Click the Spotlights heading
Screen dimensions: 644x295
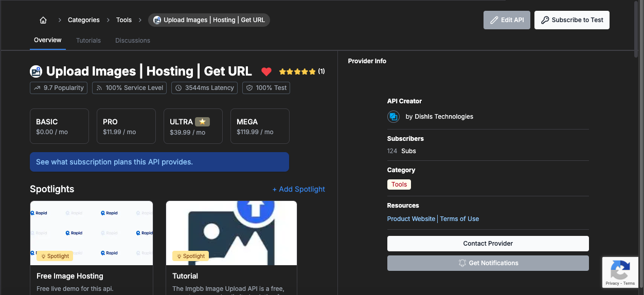52,189
